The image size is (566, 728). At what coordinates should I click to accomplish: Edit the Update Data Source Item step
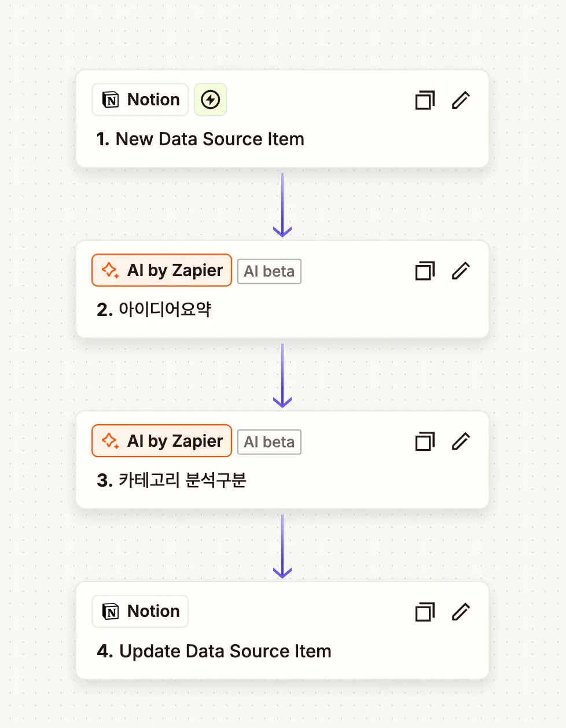point(461,612)
